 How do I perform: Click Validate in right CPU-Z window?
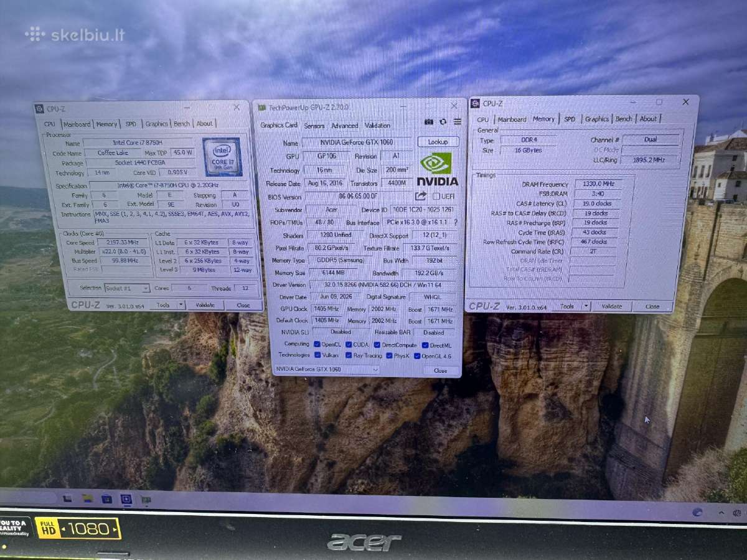point(611,306)
